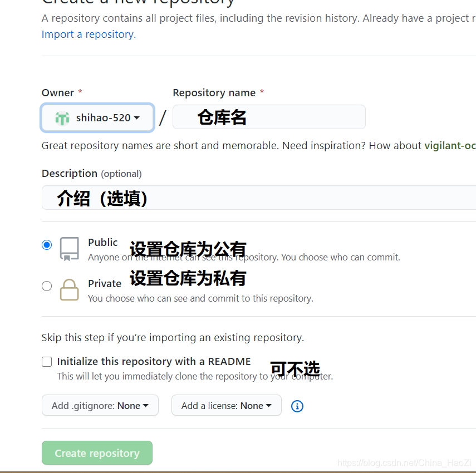Click the book icon next to Public
Screen dimensions: 476x473
click(69, 249)
